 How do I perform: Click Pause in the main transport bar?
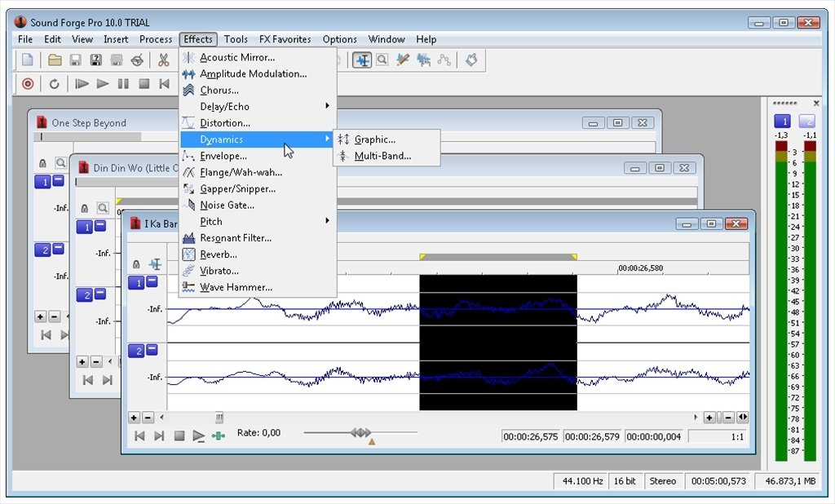coord(123,84)
